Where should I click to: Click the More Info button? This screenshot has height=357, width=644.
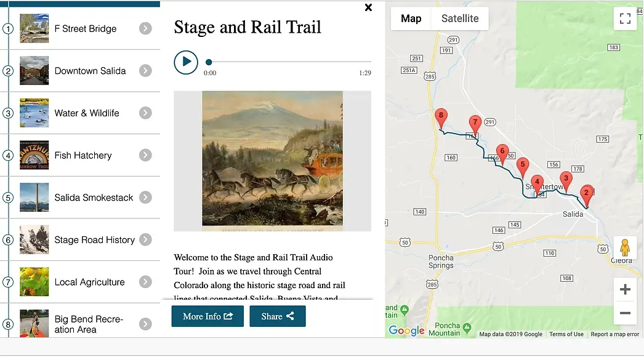[207, 316]
